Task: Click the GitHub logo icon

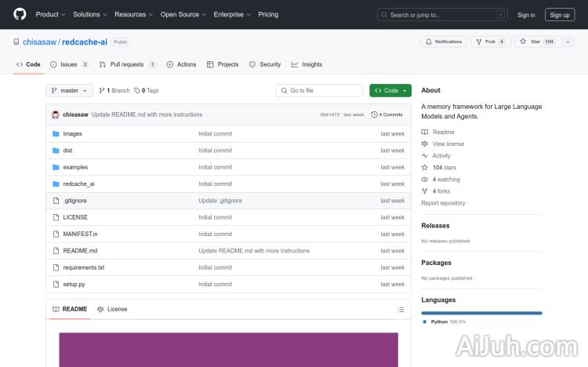Action: 20,14
